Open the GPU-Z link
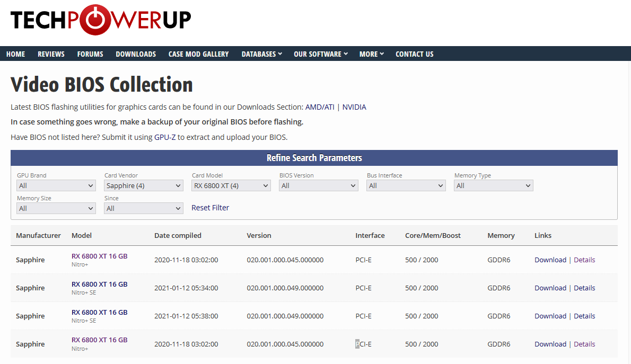The image size is (631, 364). pyautogui.click(x=165, y=137)
